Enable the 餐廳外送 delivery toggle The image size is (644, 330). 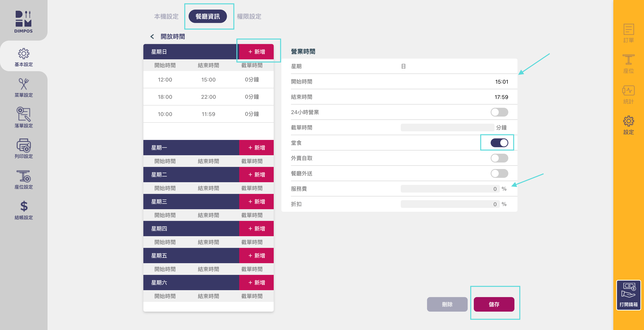click(x=499, y=173)
